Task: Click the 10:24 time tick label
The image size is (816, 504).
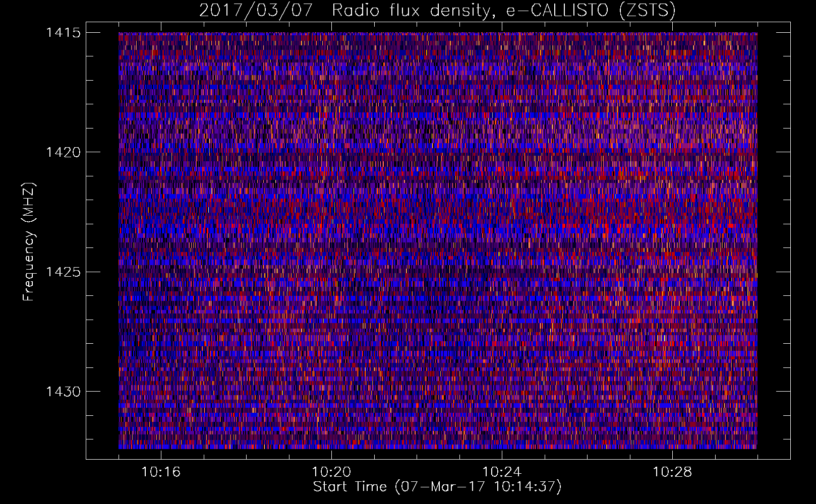Action: point(502,472)
